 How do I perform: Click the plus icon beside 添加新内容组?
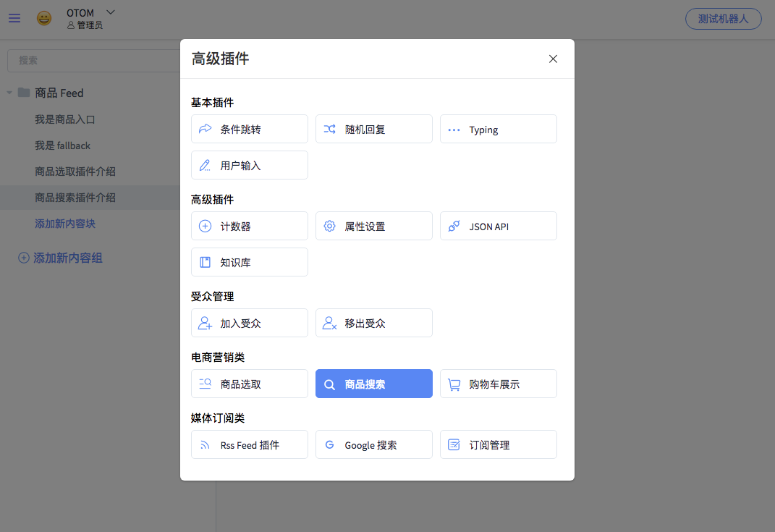pyautogui.click(x=24, y=258)
